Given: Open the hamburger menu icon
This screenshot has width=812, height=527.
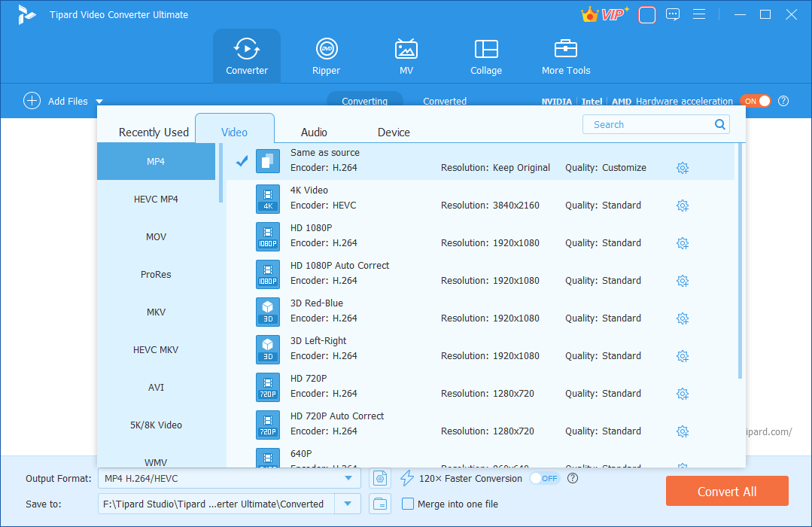Looking at the screenshot, I should click(x=699, y=14).
